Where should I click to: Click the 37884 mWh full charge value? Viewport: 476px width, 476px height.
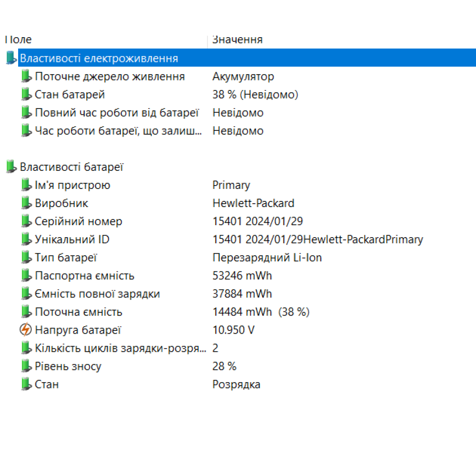click(242, 294)
